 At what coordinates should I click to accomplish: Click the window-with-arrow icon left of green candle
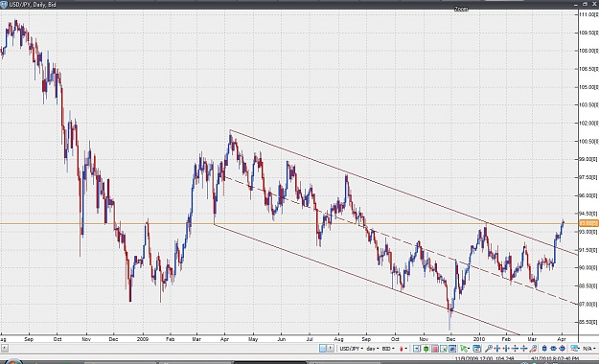416,349
